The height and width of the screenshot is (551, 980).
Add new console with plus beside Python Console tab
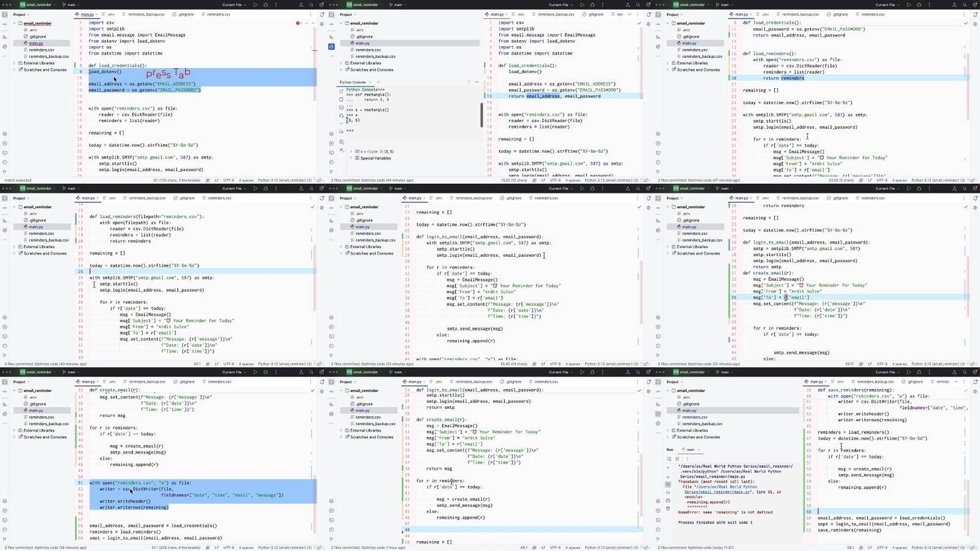(379, 82)
